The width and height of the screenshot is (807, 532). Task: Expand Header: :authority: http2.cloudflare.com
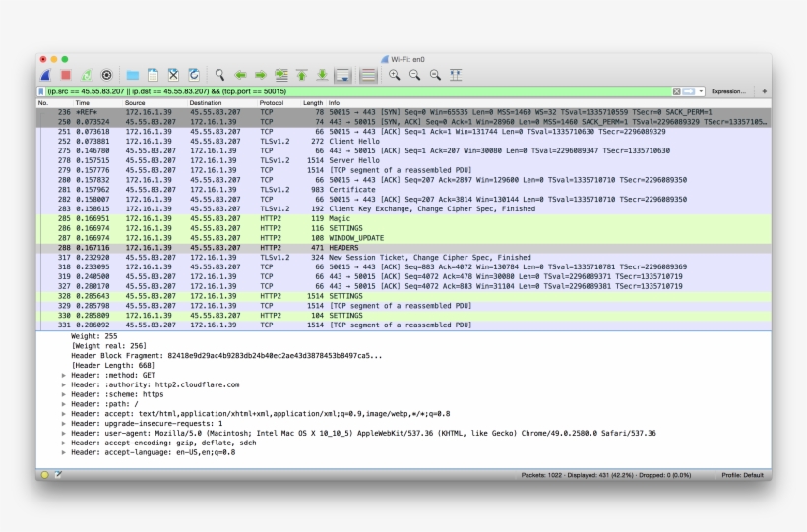point(64,384)
